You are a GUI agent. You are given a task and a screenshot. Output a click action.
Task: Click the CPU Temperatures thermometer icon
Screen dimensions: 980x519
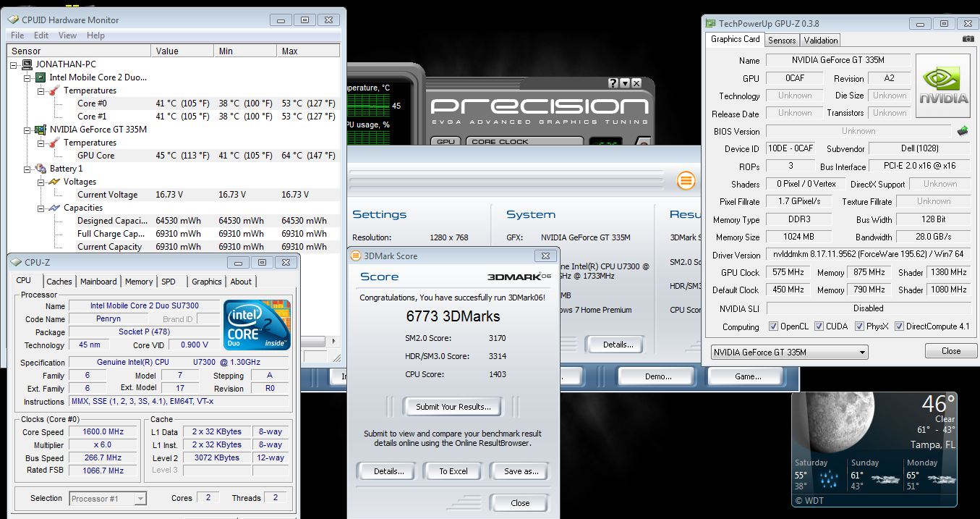(x=54, y=90)
